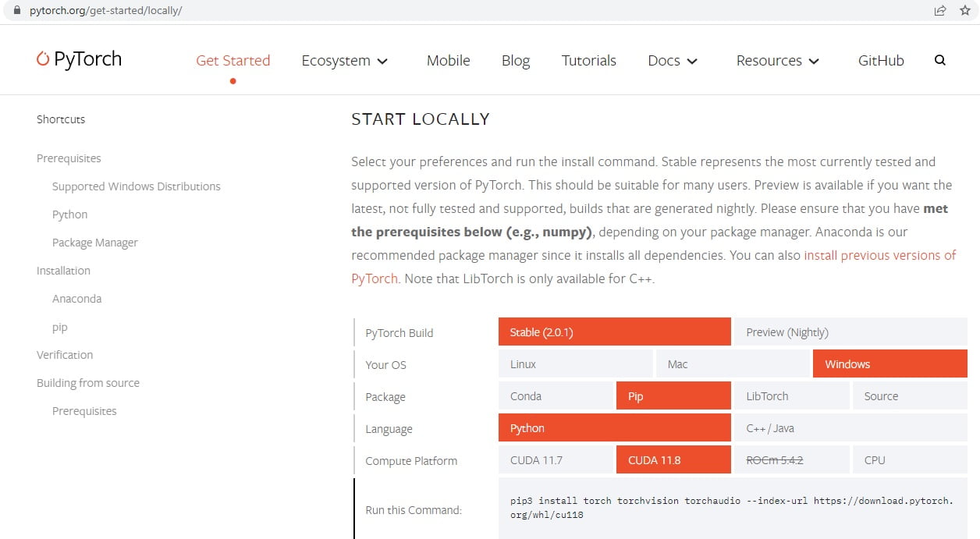
Task: Choose CUDA 11.8 compute platform
Action: point(673,459)
